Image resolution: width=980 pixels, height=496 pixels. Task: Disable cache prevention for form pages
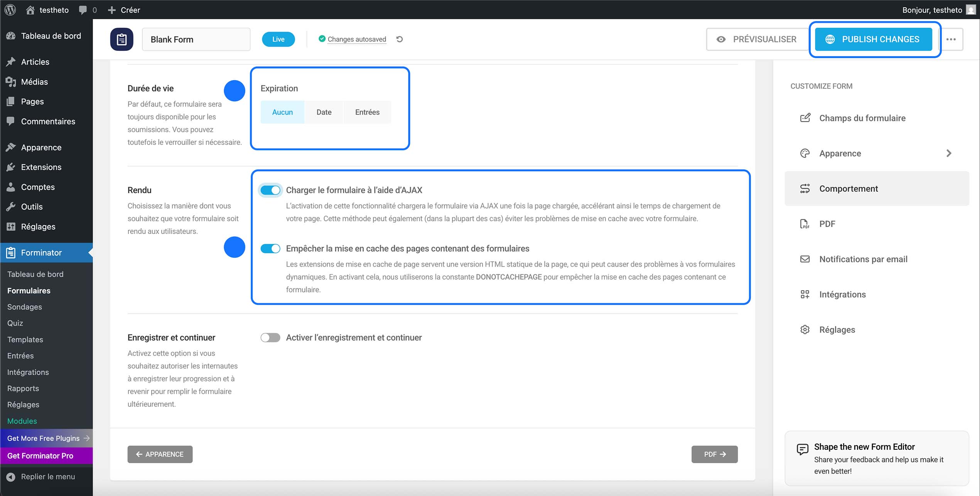270,249
